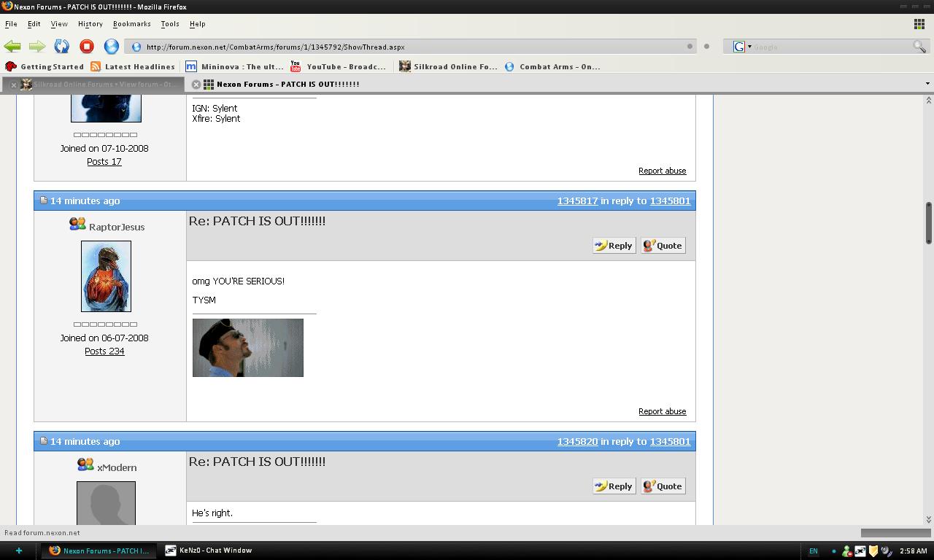Screen dimensions: 934x560
Task: Open the Bookmarks menu
Action: point(131,23)
